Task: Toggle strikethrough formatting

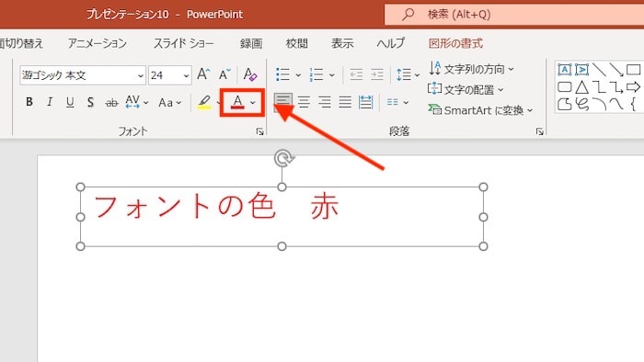Action: (x=111, y=103)
